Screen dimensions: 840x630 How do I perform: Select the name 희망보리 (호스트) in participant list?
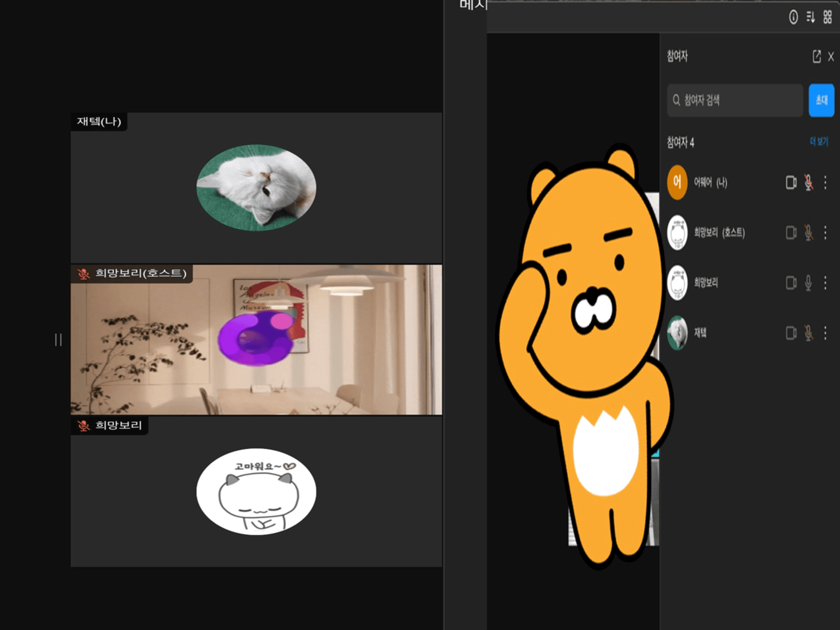719,232
